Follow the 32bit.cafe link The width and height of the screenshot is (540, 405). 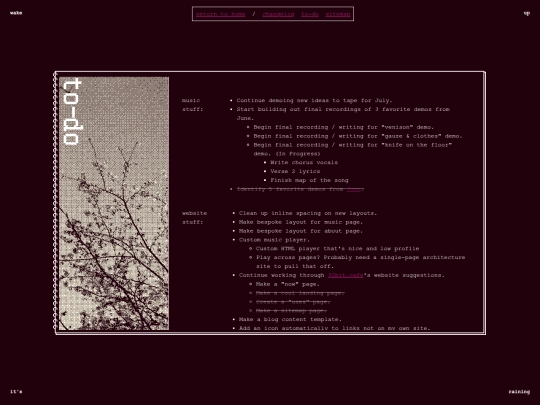point(345,275)
